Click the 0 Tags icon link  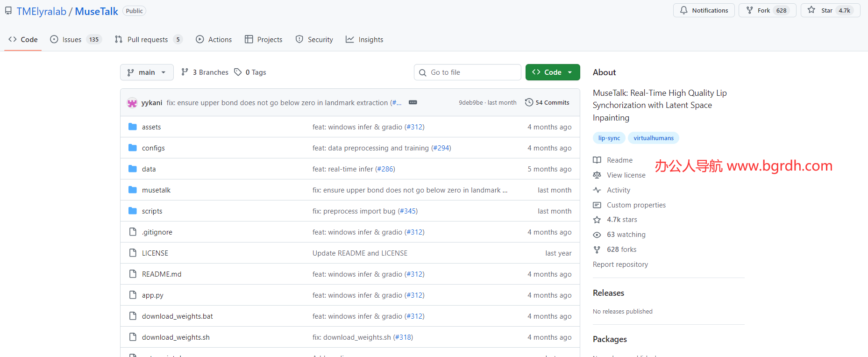pos(250,72)
